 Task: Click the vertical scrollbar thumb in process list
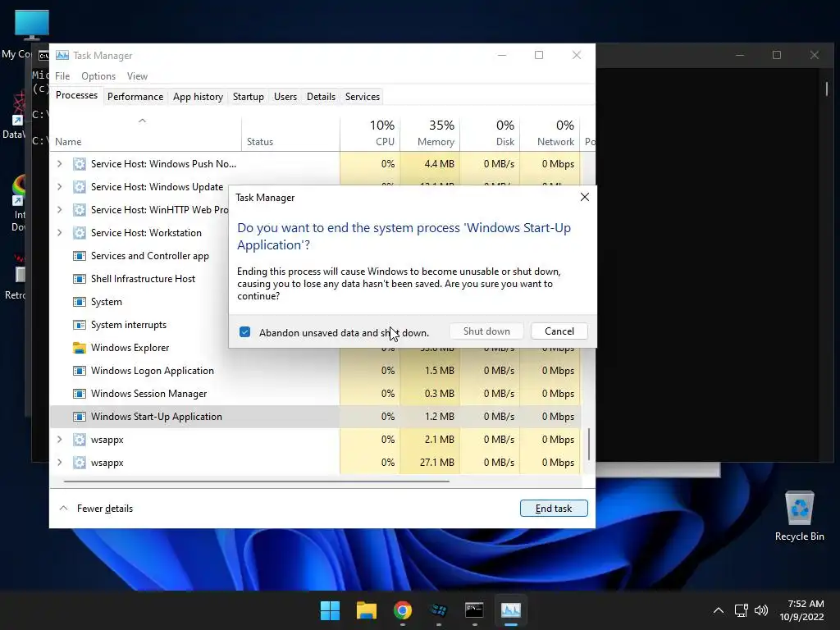point(589,444)
